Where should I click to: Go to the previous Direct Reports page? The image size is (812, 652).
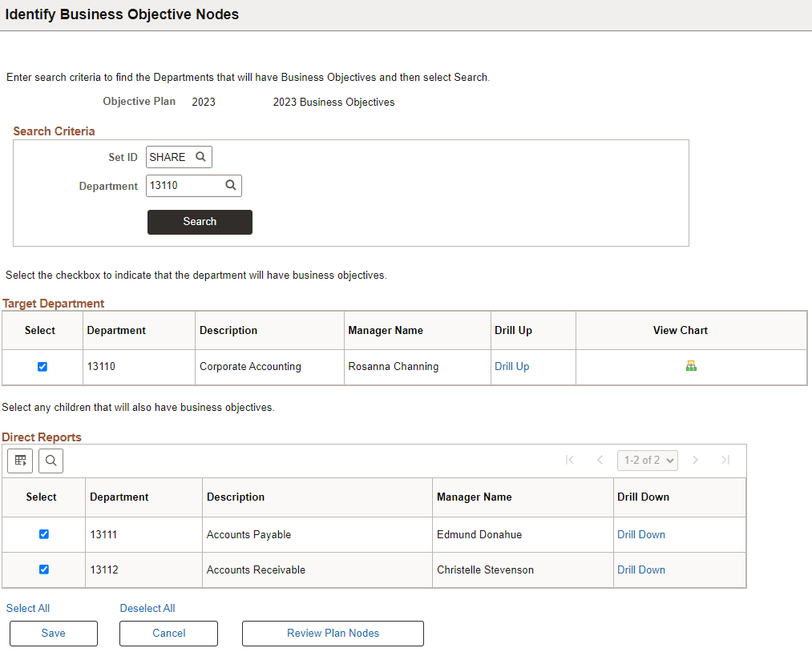tap(600, 460)
